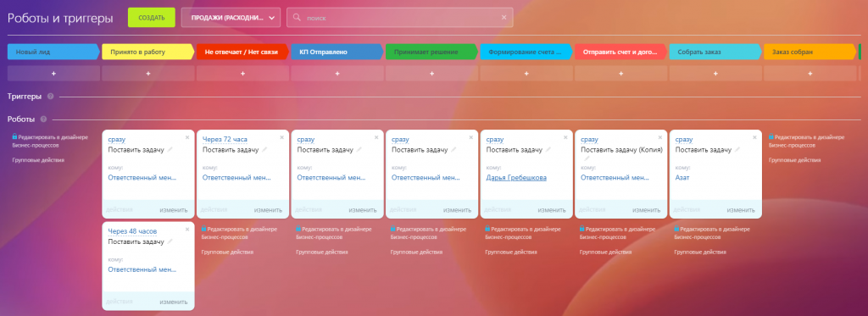Screen dimensions: 868x316
Task: Open the Азат recipient link
Action: [682, 178]
